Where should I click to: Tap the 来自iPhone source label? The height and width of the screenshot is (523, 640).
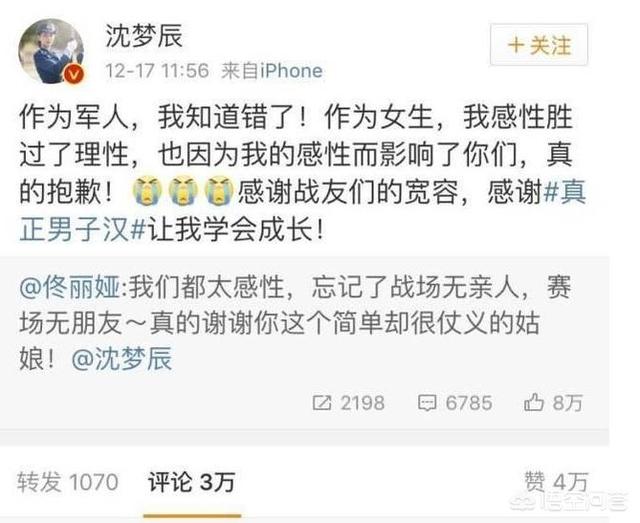272,71
